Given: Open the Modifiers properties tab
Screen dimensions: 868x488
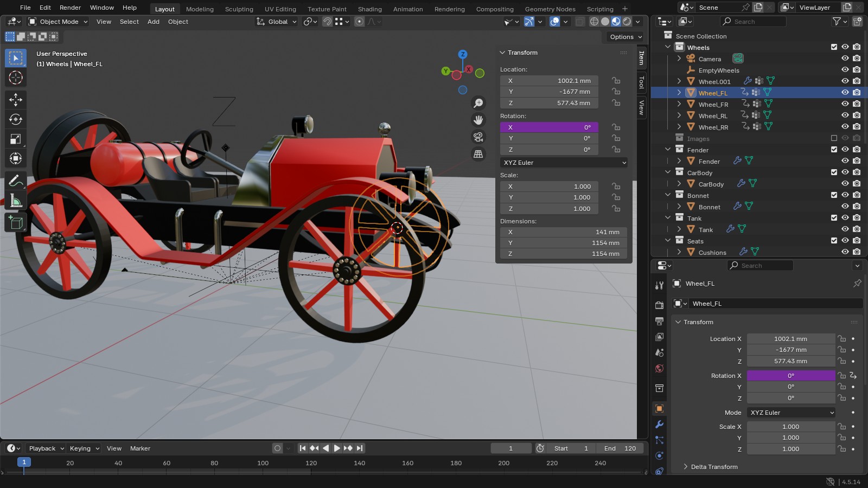Looking at the screenshot, I should [x=659, y=424].
